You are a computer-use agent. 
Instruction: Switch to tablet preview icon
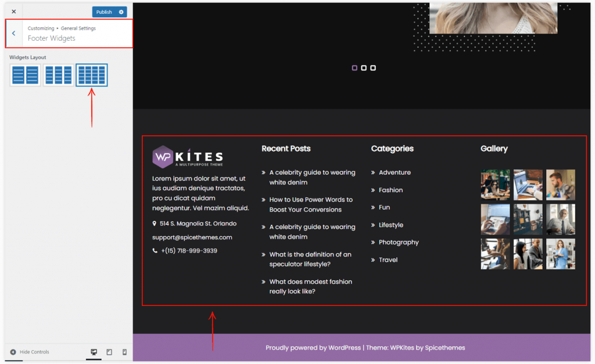coord(109,352)
